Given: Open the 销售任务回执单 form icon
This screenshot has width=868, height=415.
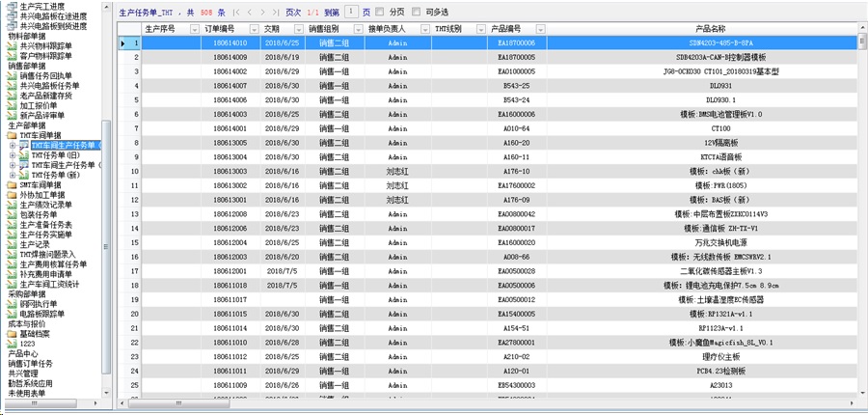Looking at the screenshot, I should coord(14,75).
